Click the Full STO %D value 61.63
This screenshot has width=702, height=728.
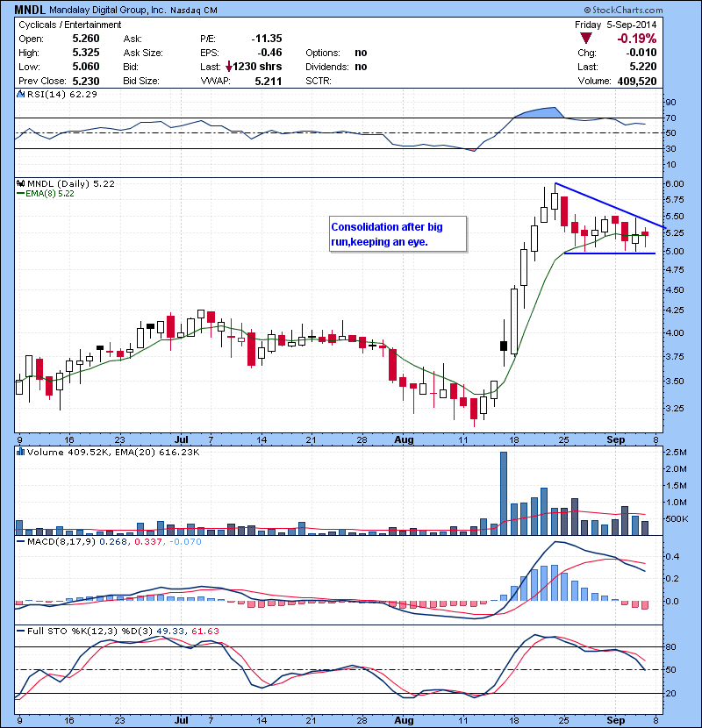pos(204,631)
